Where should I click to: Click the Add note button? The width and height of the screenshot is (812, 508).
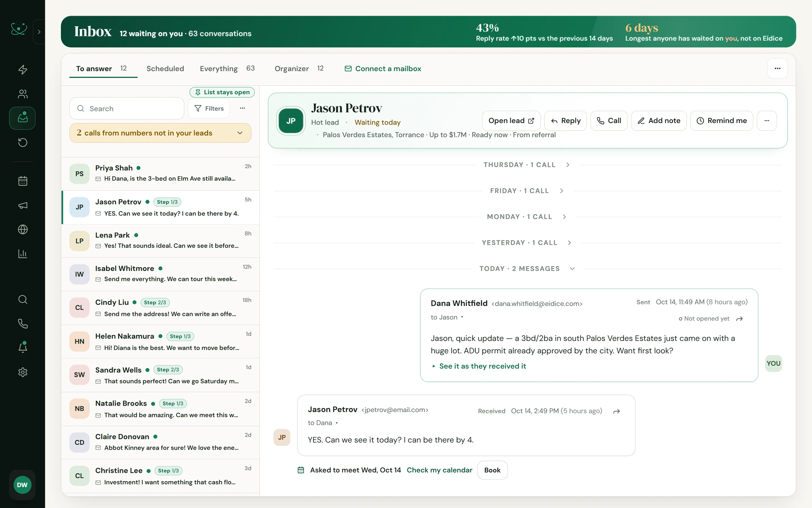(659, 121)
